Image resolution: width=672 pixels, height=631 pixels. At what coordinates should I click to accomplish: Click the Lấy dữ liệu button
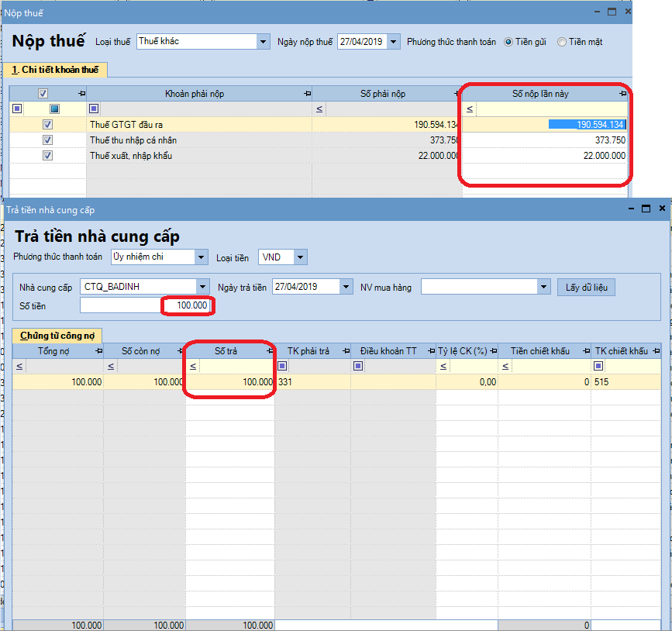click(x=585, y=288)
